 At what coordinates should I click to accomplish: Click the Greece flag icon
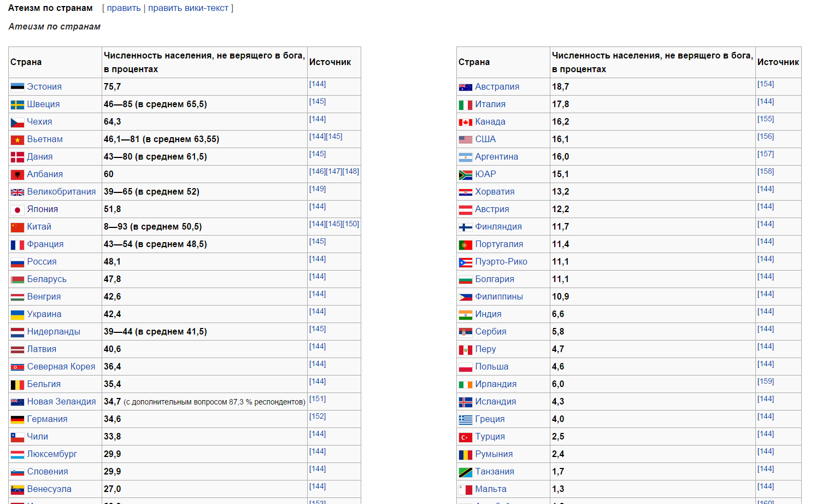coord(466,419)
